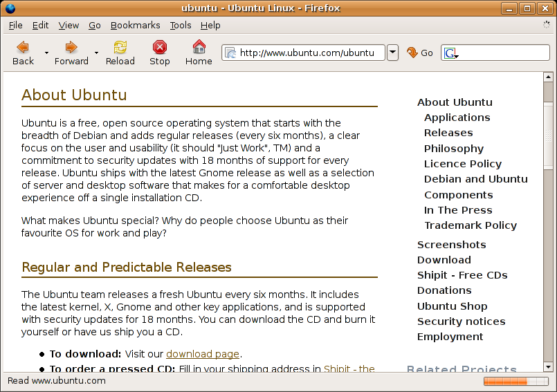Follow the 'download page' link
The height and width of the screenshot is (392, 557).
pos(202,354)
